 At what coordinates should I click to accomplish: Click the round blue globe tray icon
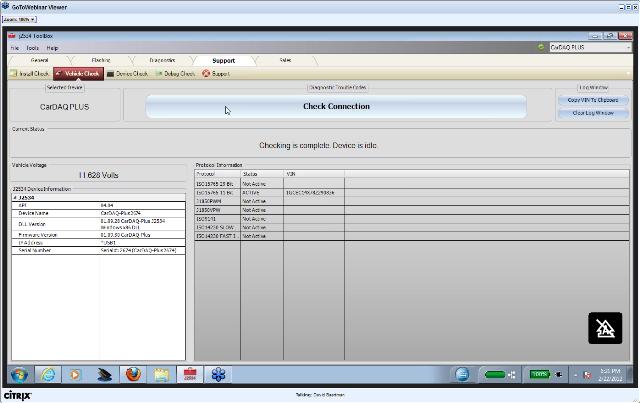462,374
